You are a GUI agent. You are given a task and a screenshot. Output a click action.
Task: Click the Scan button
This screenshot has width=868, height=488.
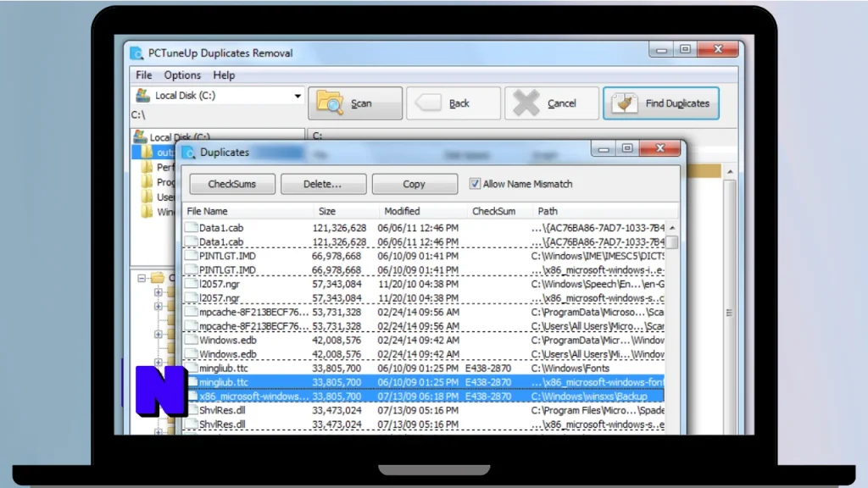pos(355,103)
